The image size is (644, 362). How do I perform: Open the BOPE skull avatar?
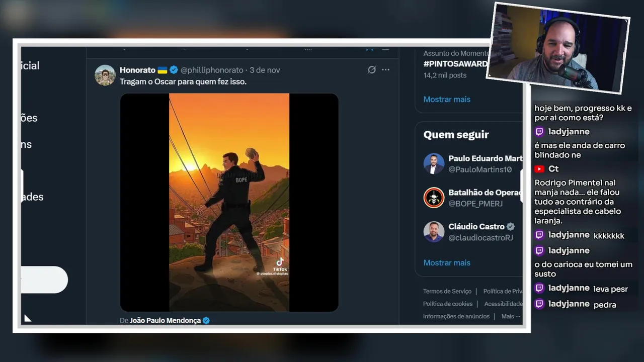click(x=434, y=198)
